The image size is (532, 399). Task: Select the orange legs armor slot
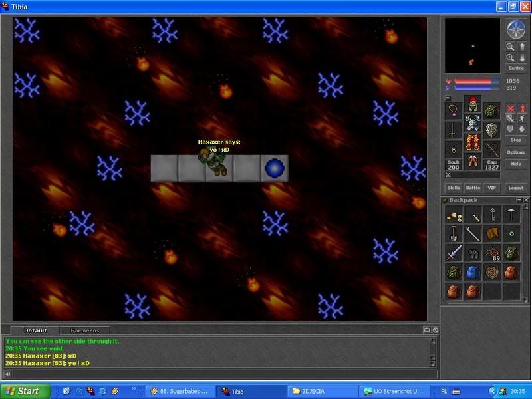473,143
